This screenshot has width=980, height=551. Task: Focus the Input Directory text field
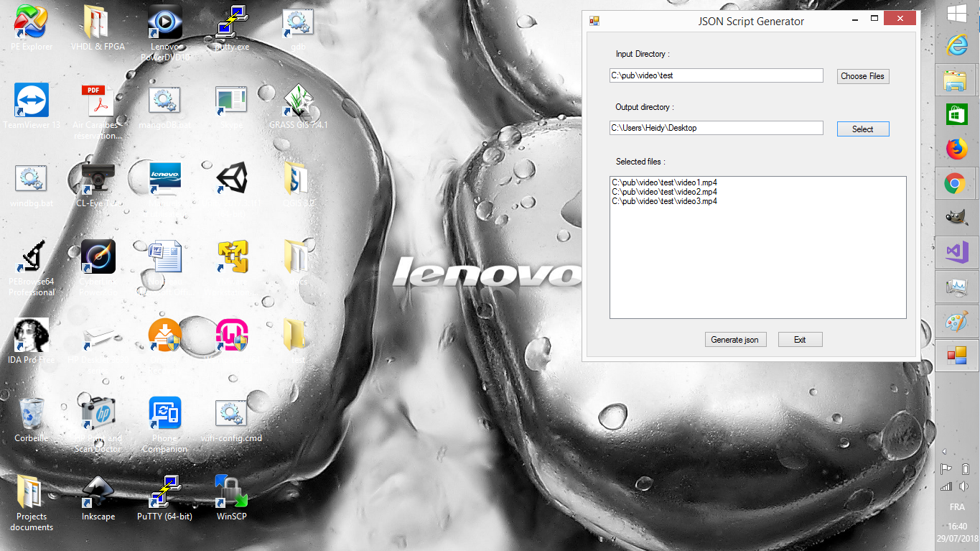point(716,75)
